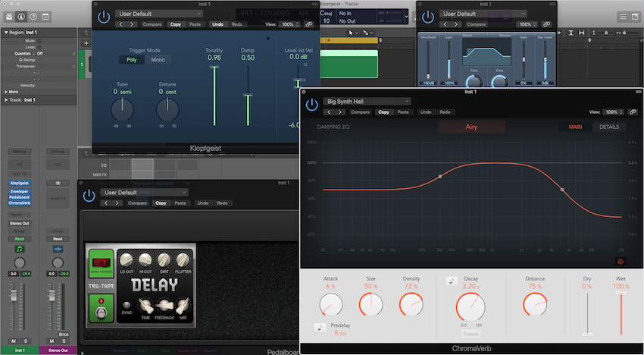Toggle the Enveloper plugin power button
This screenshot has width=644, height=355.
(x=428, y=17)
